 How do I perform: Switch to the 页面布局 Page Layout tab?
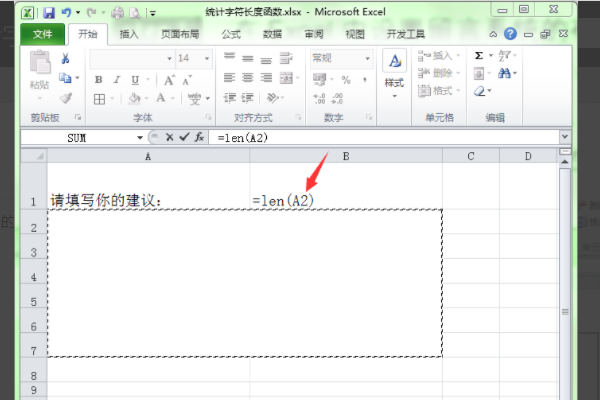click(x=180, y=34)
